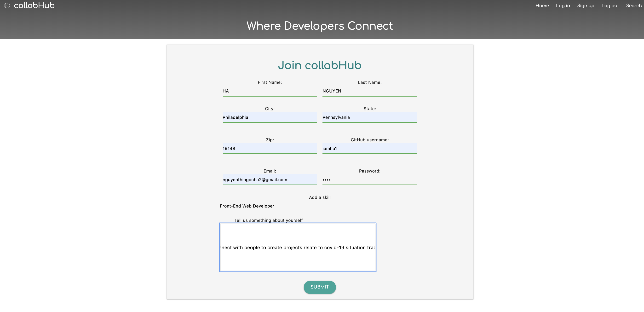Click the Search navigation icon
644x312 pixels.
tap(634, 6)
